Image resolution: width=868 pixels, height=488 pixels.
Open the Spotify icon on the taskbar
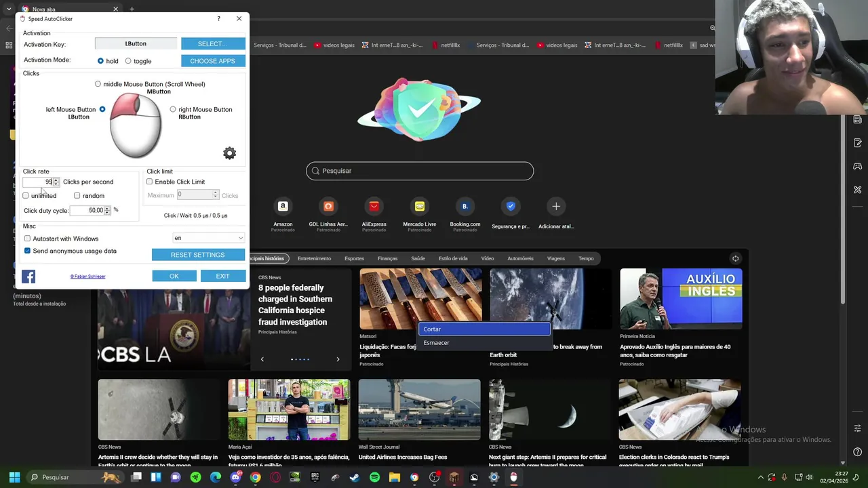coord(375,477)
